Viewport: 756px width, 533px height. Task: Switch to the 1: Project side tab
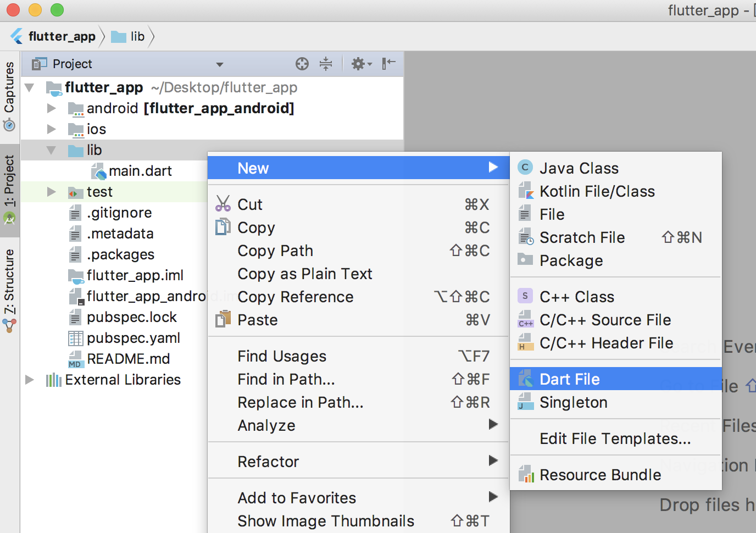[9, 190]
